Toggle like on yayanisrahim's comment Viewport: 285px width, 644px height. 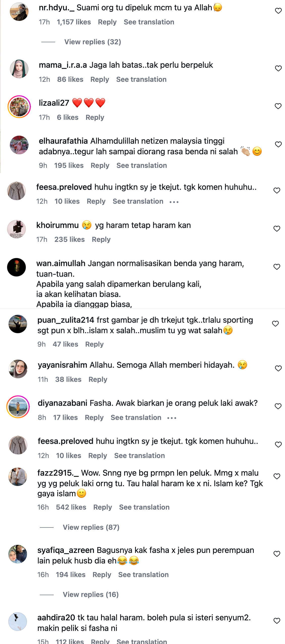[278, 368]
